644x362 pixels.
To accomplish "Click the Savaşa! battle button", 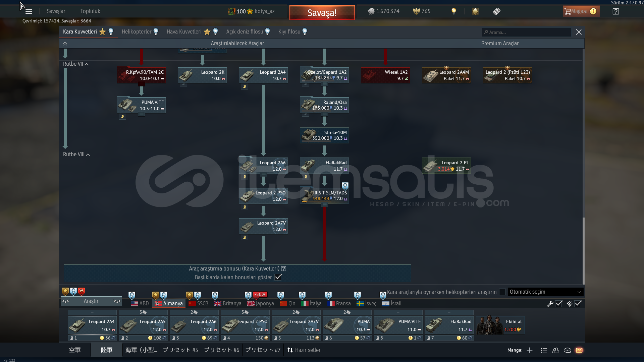I will pyautogui.click(x=322, y=13).
